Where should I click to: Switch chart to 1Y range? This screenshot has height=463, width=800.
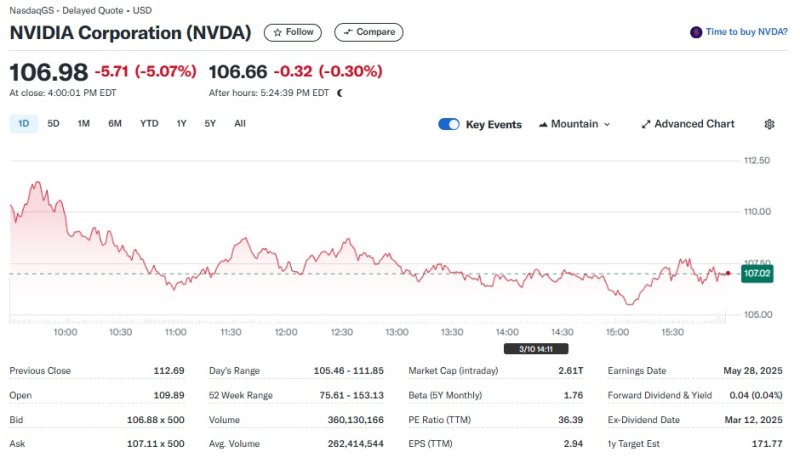[x=181, y=124]
